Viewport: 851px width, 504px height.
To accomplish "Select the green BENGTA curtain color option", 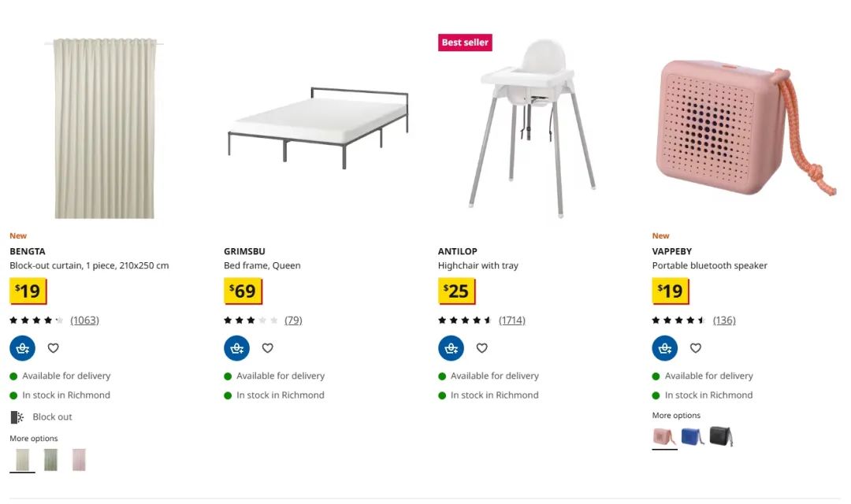I will [50, 460].
